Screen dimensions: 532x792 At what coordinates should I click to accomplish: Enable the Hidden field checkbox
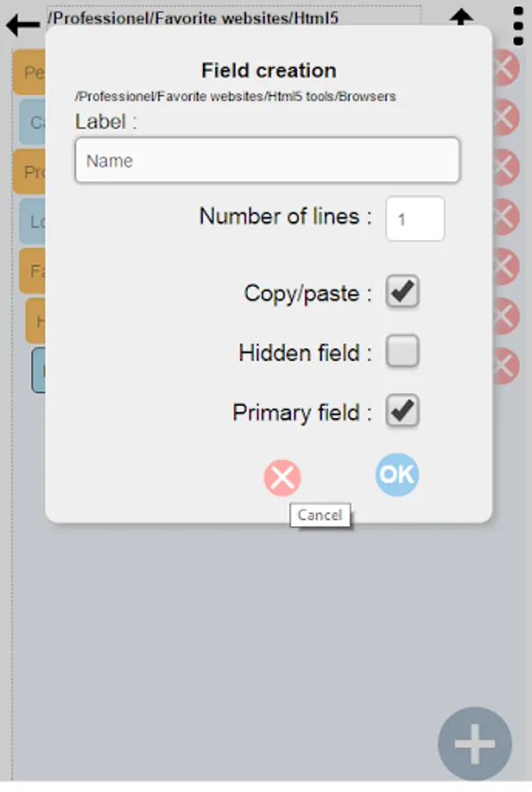(x=403, y=352)
